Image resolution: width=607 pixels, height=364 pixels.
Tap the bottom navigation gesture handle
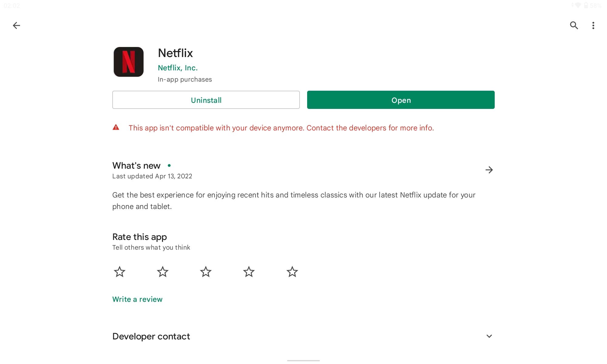[x=303, y=360]
